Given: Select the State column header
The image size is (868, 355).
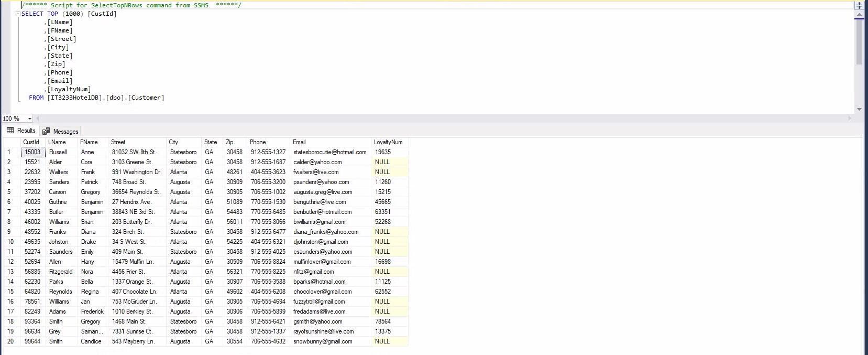Looking at the screenshot, I should click(x=212, y=142).
